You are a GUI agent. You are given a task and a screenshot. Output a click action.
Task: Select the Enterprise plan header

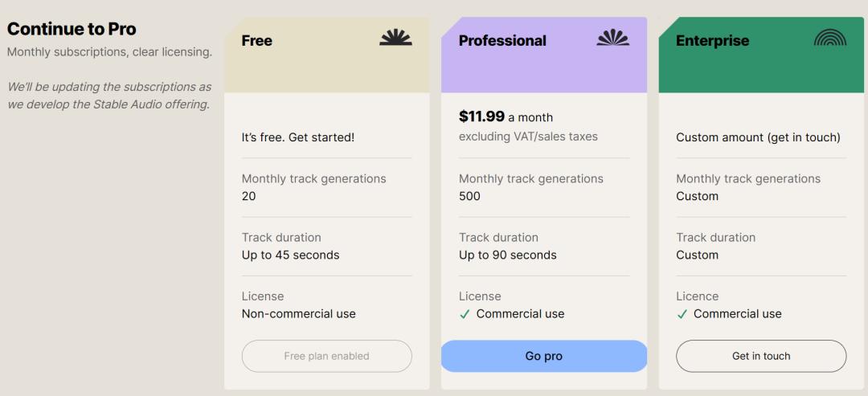click(712, 41)
